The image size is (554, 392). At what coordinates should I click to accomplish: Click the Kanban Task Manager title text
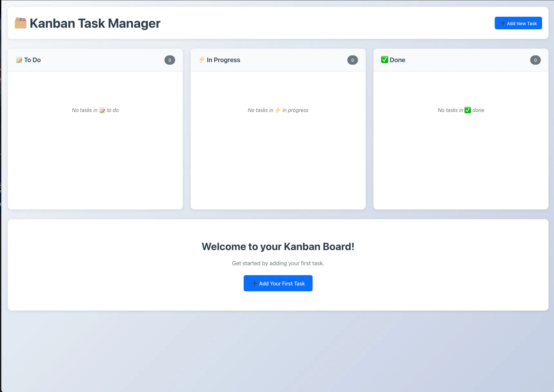click(x=95, y=23)
